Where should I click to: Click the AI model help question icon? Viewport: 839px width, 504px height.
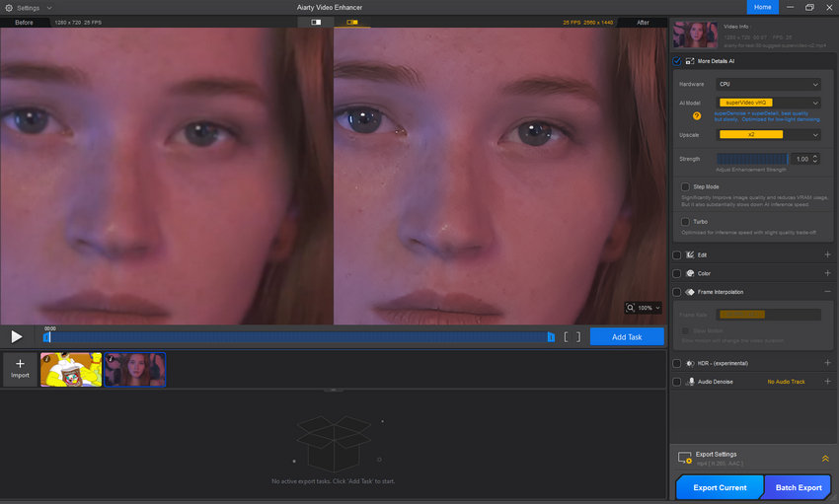point(697,116)
